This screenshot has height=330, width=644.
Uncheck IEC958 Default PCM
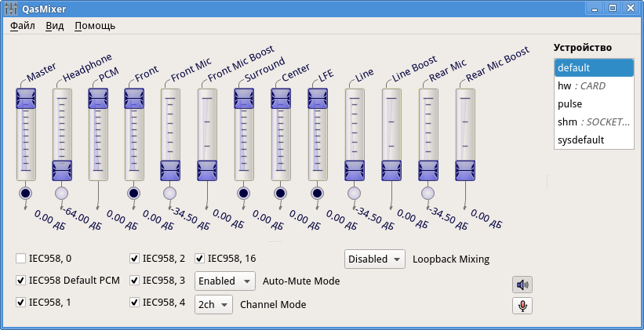tap(20, 281)
